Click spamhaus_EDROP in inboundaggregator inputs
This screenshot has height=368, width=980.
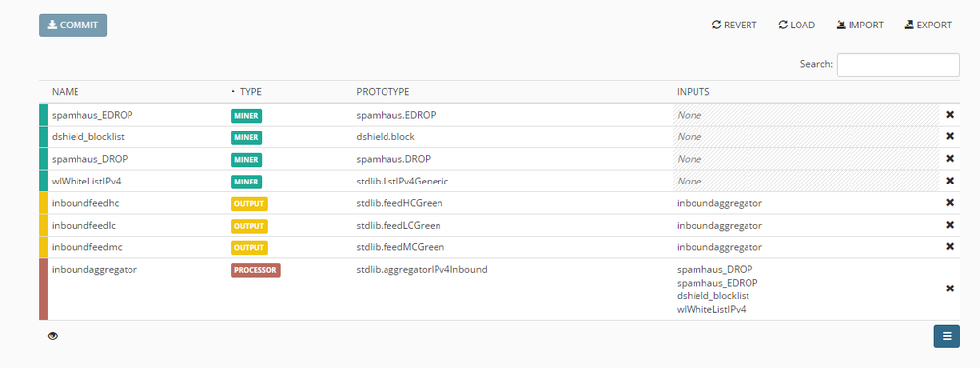point(717,282)
